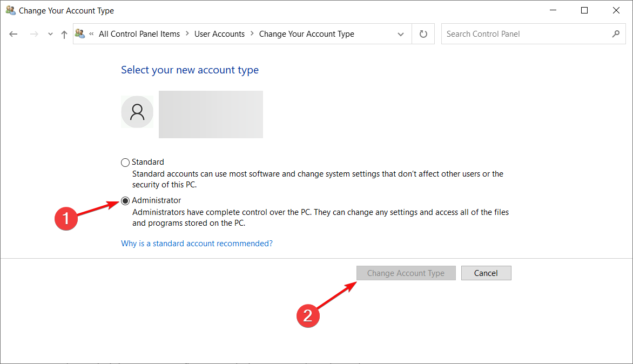Expand the address bar history dropdown
Screen dimensions: 633x364
[401, 34]
